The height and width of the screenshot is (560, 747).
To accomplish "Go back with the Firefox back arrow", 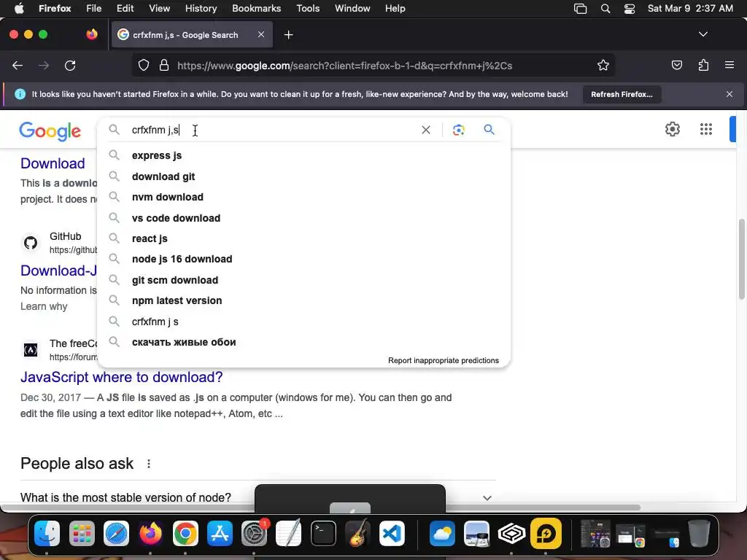I will pyautogui.click(x=18, y=66).
